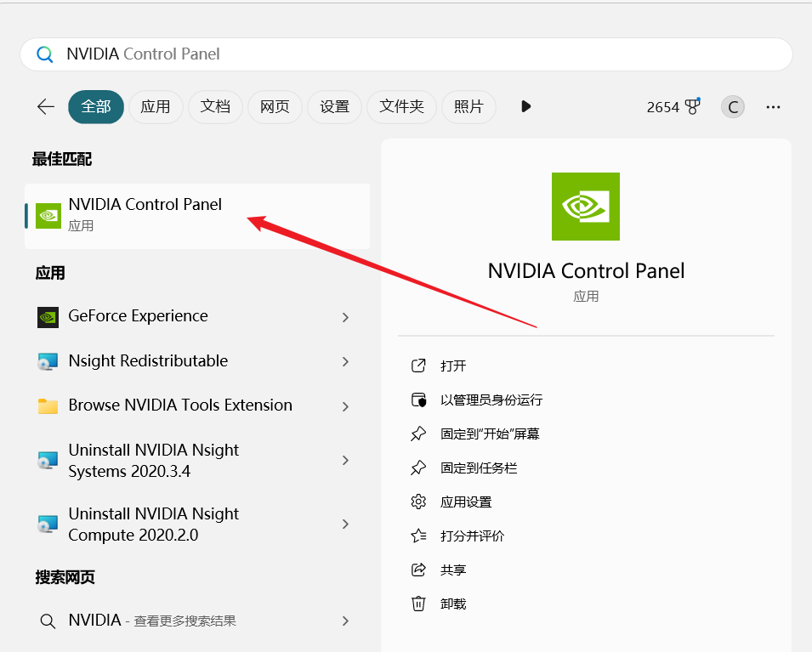Choose 固定到任务栏
The height and width of the screenshot is (652, 812).
pyautogui.click(x=479, y=468)
